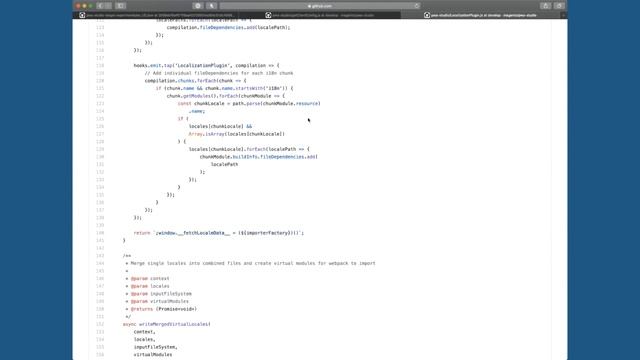Select line number 118
Viewport: 640px width, 360px height.
pos(100,65)
